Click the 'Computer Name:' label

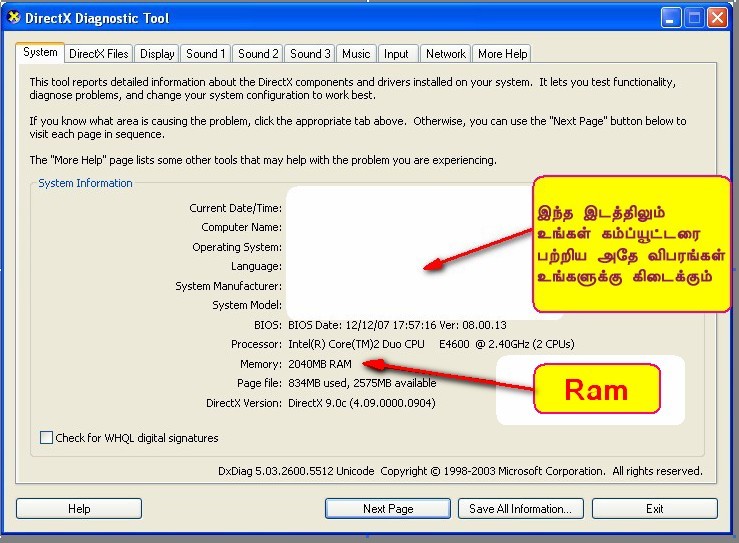[241, 227]
